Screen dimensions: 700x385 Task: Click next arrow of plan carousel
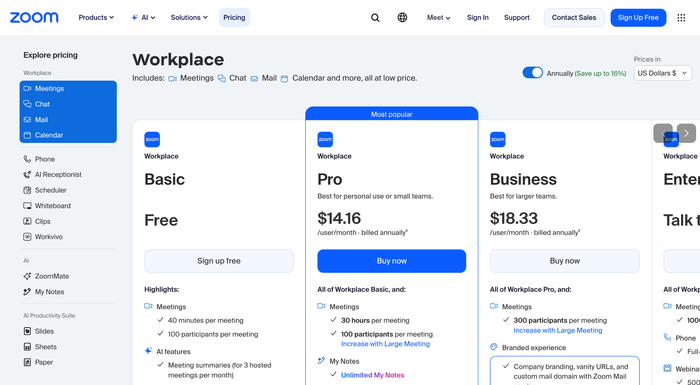point(686,133)
